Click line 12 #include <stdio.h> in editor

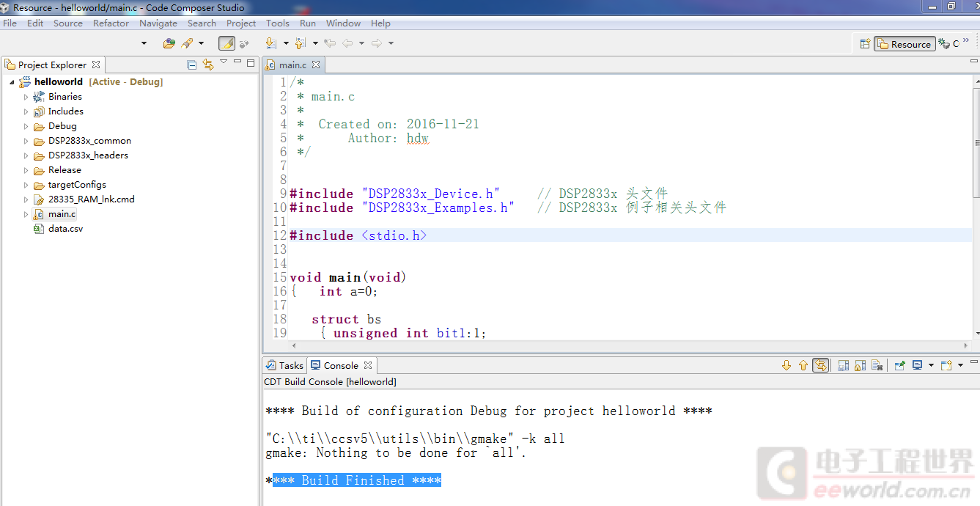pos(358,235)
